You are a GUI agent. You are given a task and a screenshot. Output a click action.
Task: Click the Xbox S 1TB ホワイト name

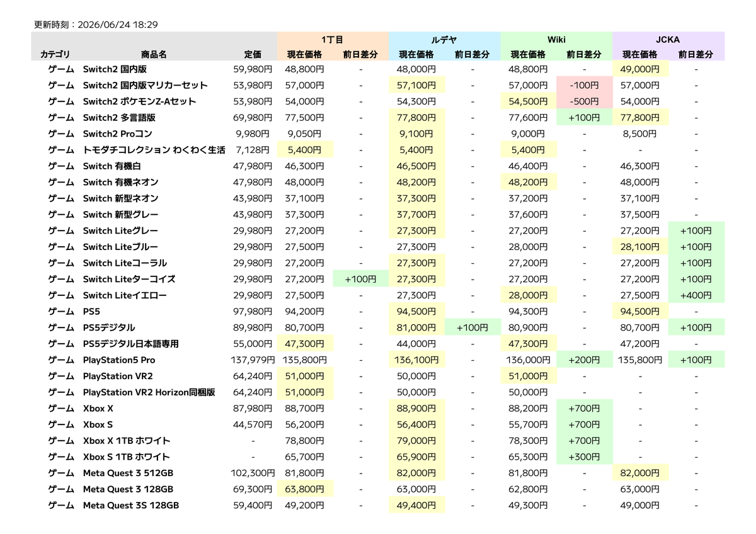pyautogui.click(x=127, y=457)
